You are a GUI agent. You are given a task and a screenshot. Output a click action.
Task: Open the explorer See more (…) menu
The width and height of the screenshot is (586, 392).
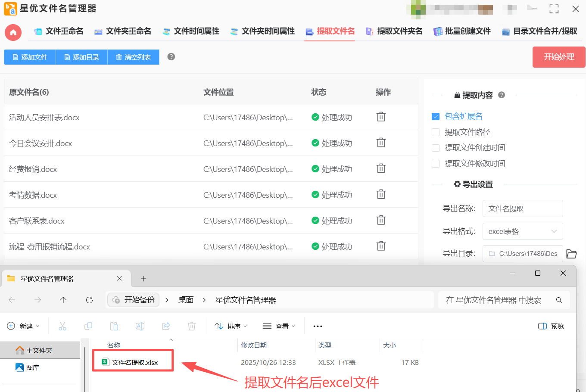click(x=318, y=326)
